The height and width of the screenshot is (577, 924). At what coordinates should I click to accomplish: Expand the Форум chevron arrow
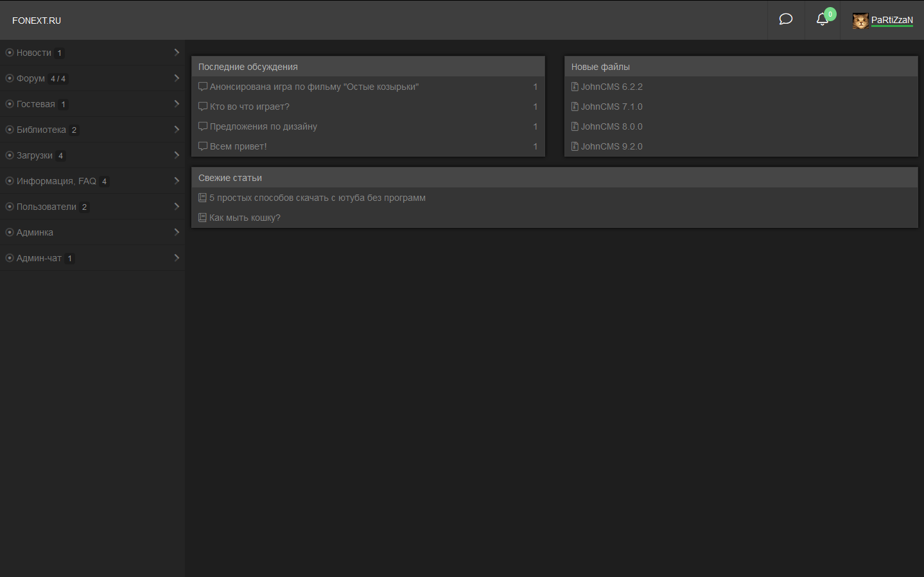177,78
